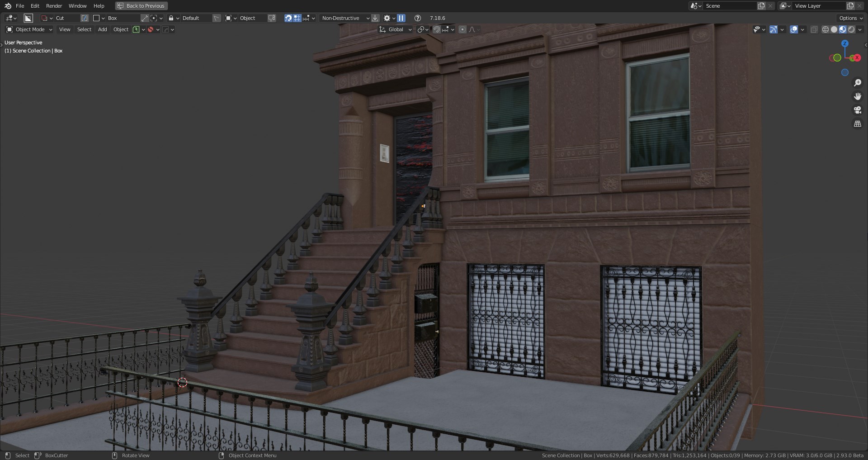Click the Back to Previous button
Image resolution: width=868 pixels, height=460 pixels.
click(x=141, y=6)
